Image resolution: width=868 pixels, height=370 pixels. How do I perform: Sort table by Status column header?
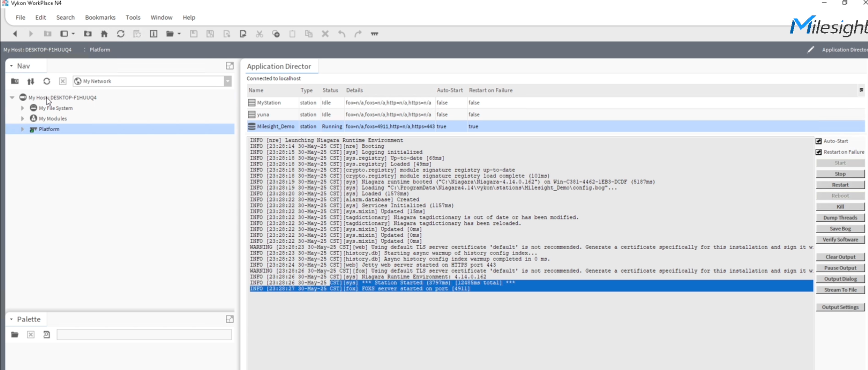point(330,90)
